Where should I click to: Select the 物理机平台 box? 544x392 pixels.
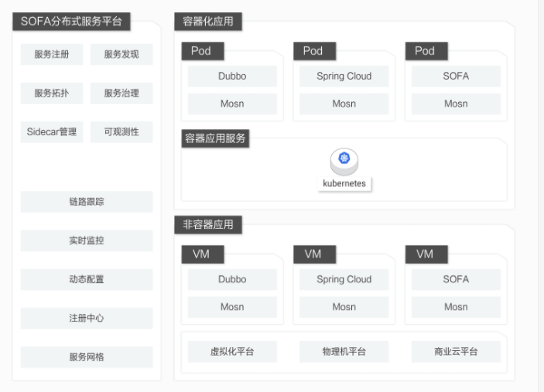pyautogui.click(x=344, y=352)
